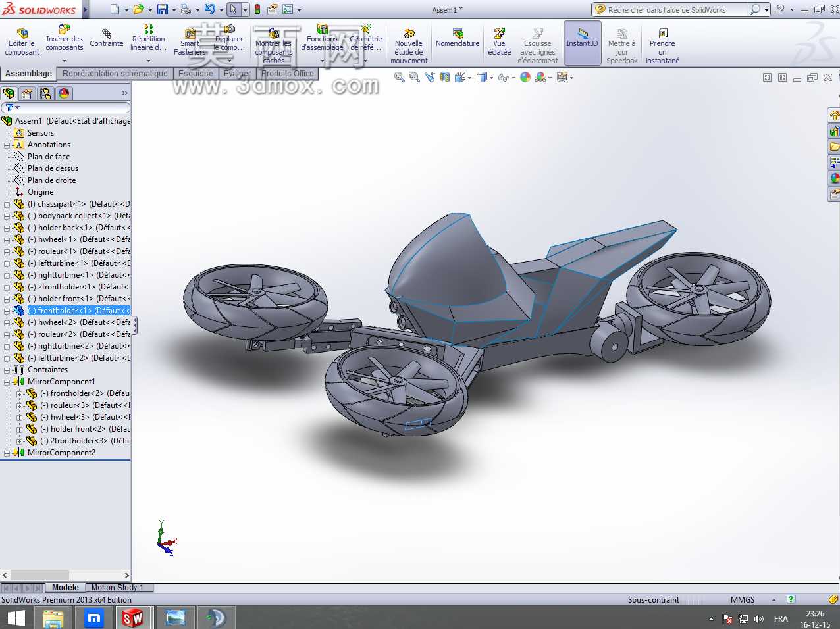The height and width of the screenshot is (629, 840).
Task: Open the DisplayManager tab icon
Action: coord(64,93)
